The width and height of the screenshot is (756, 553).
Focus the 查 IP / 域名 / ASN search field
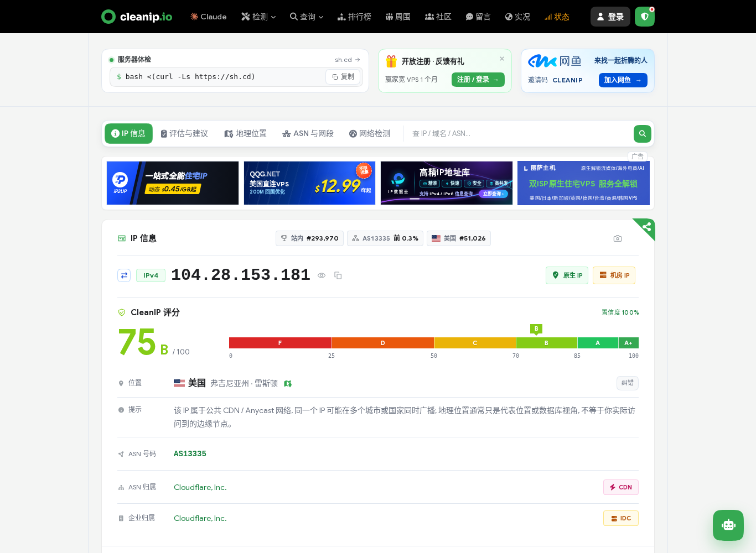[x=518, y=134]
